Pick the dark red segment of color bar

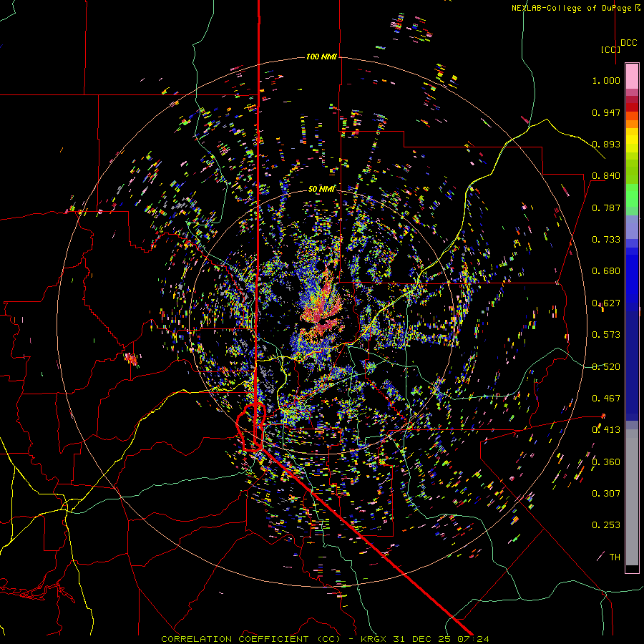point(632,107)
